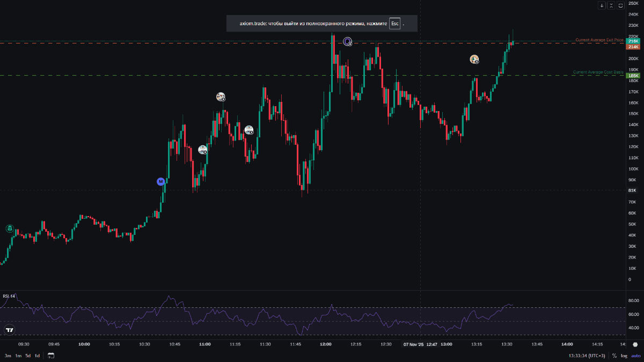The width and height of the screenshot is (644, 362).
Task: Select the 5d time range
Action: 27,356
